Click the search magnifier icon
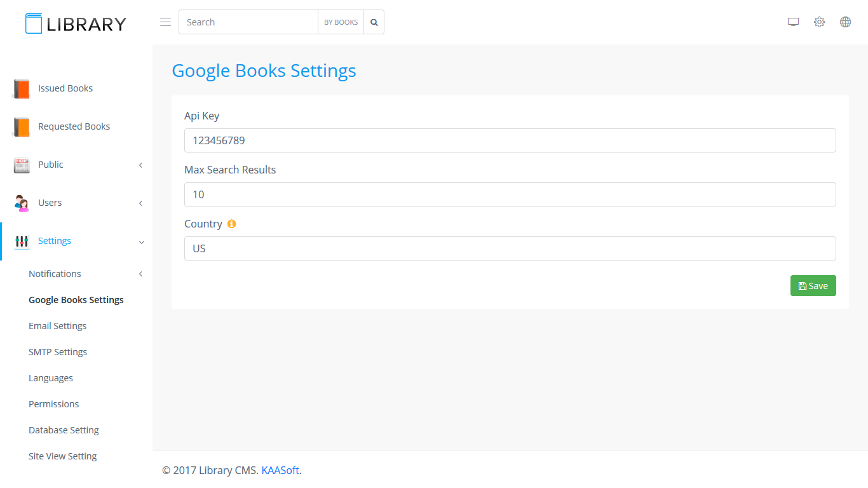The image size is (868, 488). pos(374,22)
